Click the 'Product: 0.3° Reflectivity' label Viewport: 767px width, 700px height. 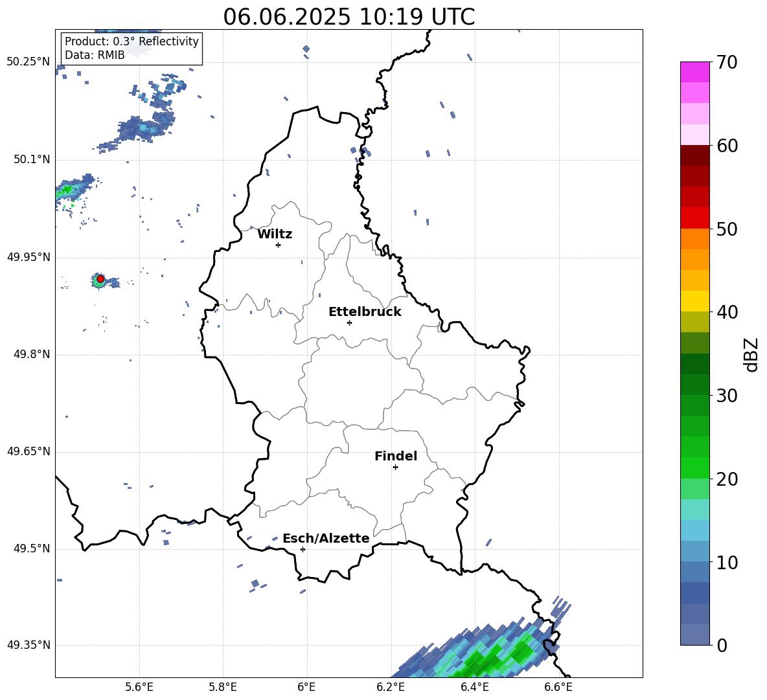coord(132,41)
